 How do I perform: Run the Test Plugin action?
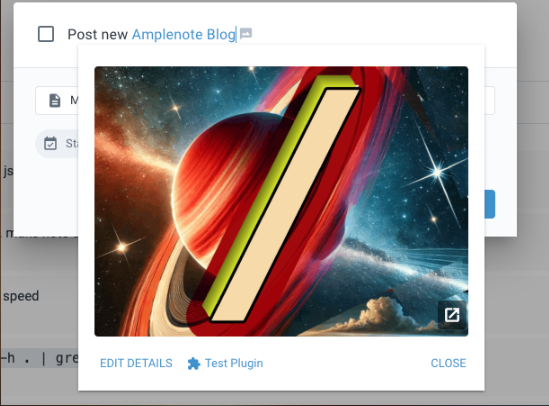tap(234, 363)
